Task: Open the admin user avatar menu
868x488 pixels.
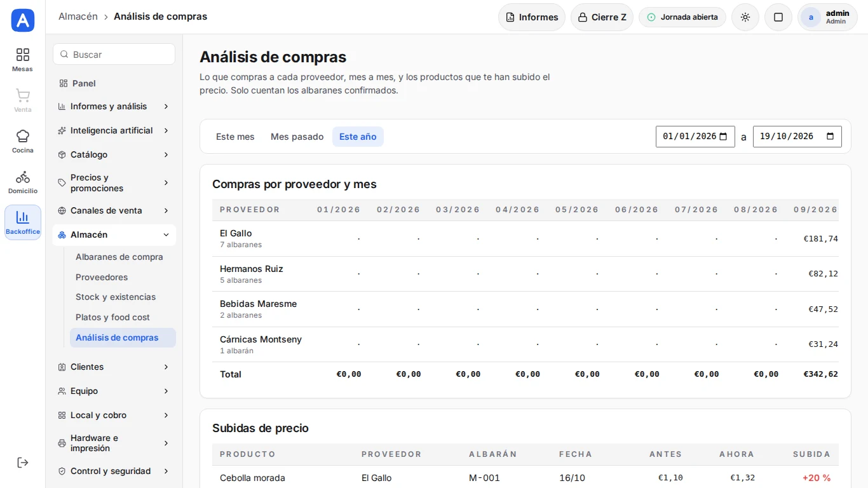Action: pos(827,17)
